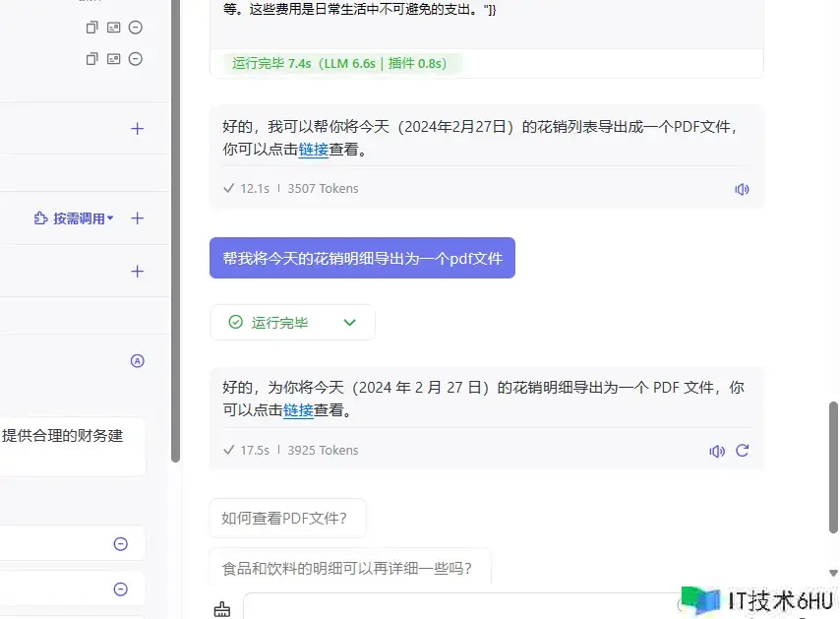Click the bottom-most circled minus icon
This screenshot has height=619, width=840.
click(121, 589)
